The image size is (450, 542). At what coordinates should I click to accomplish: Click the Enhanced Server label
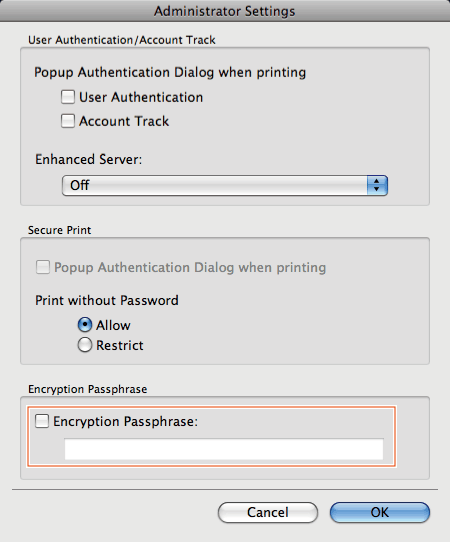click(x=88, y=159)
